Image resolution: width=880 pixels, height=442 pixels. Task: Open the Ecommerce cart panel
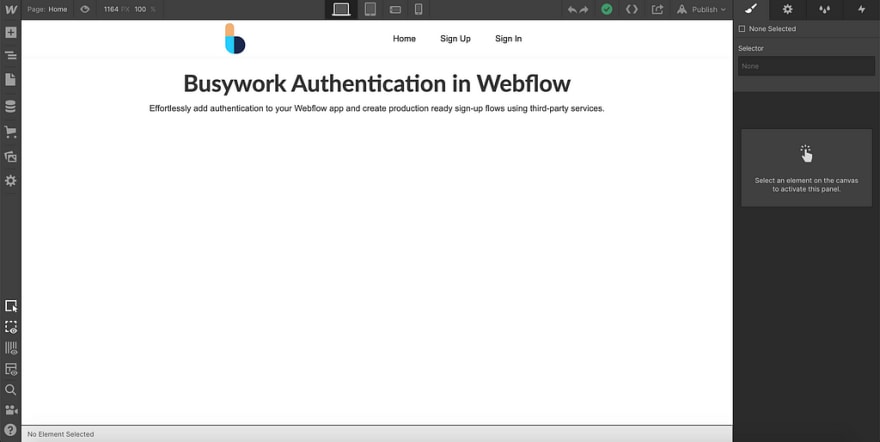click(x=11, y=132)
